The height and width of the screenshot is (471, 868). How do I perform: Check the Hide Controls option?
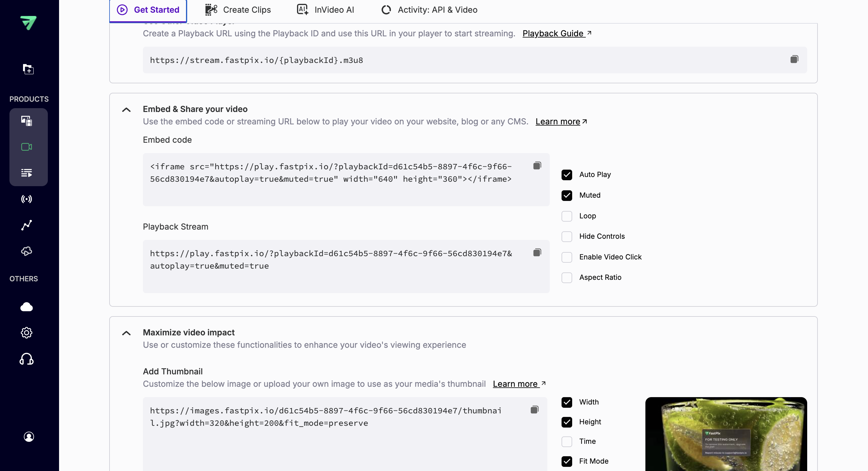tap(567, 237)
